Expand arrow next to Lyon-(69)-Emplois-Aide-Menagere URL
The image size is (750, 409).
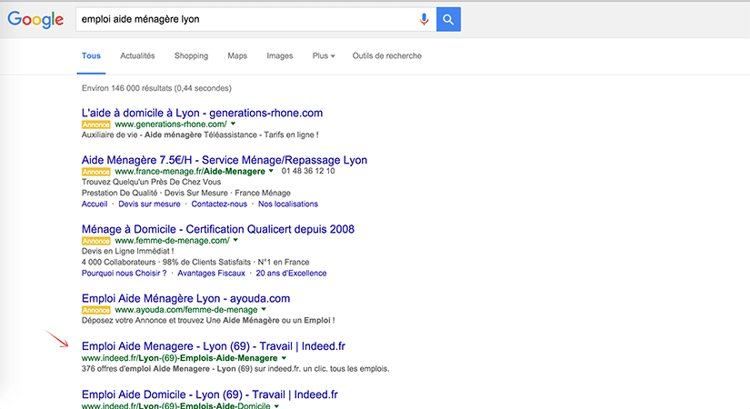click(284, 358)
